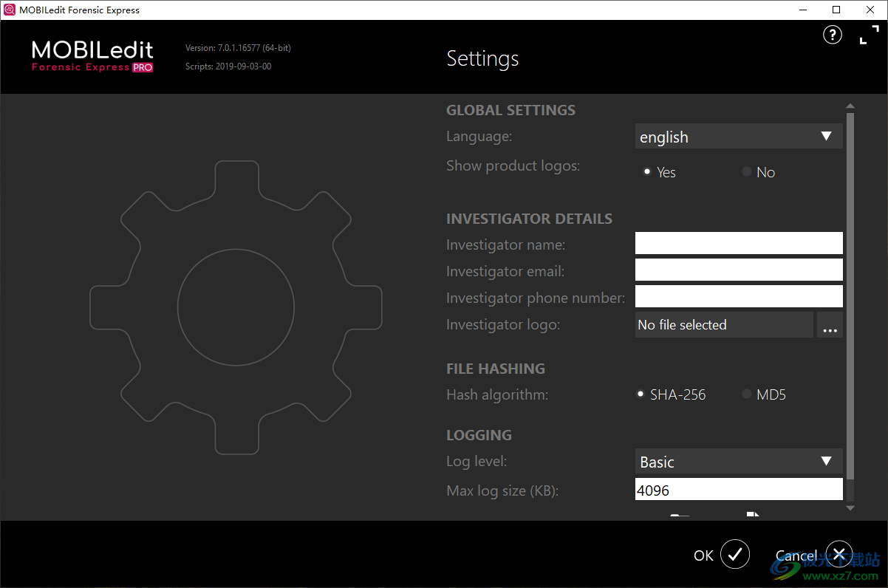Open the Language dropdown showing english
Screen dimensions: 888x588
coord(739,137)
